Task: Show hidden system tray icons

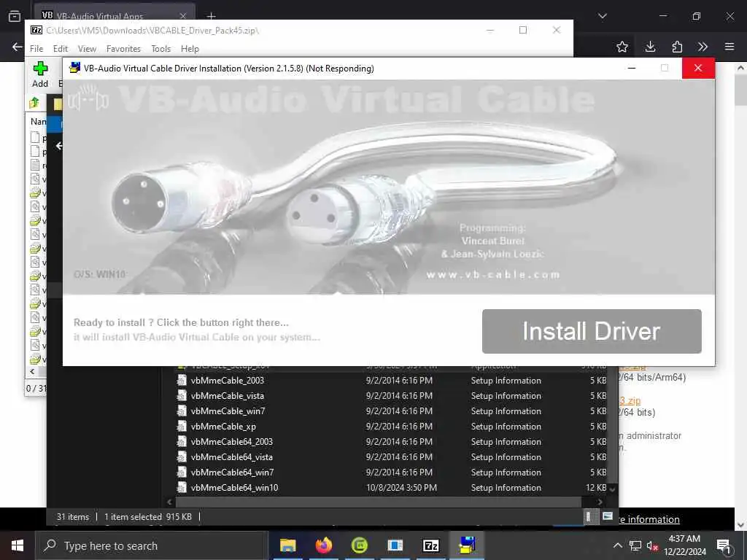Action: pos(617,545)
